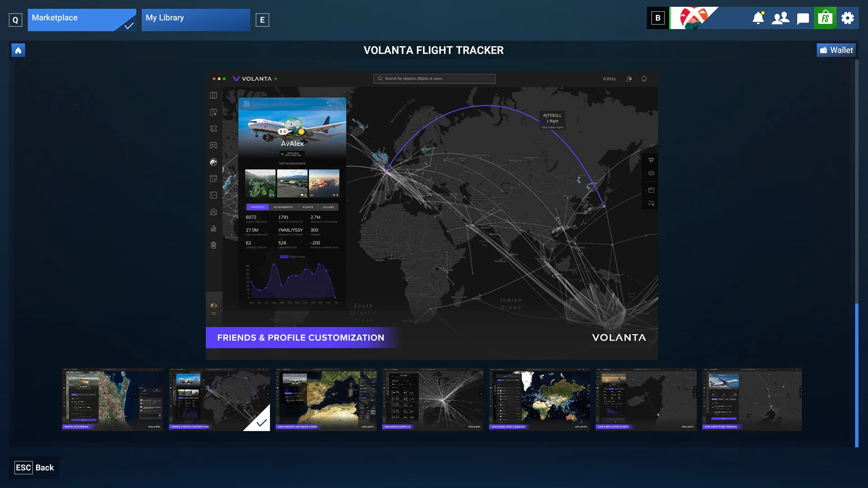Viewport: 868px width, 488px height.
Task: Click the player profile avatar image
Action: (x=694, y=18)
